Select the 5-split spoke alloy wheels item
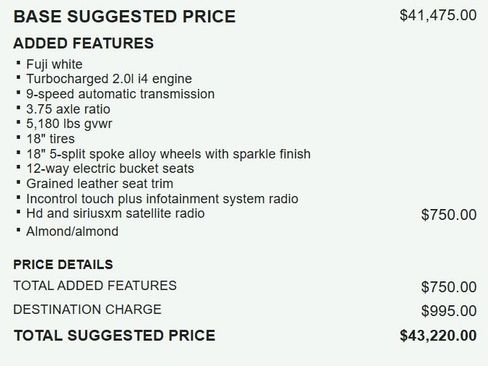This screenshot has height=366, width=488. click(168, 154)
